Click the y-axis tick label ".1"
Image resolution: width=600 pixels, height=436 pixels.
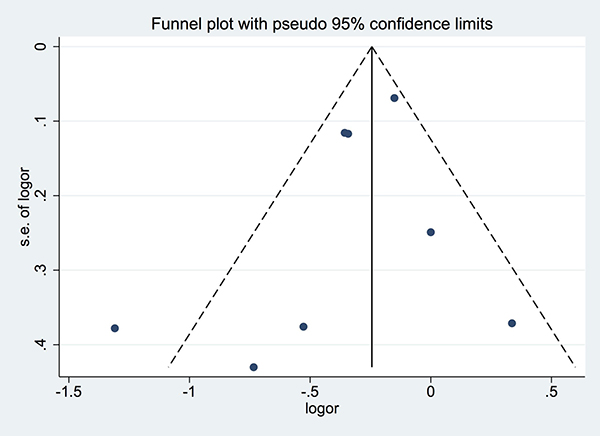[38, 121]
